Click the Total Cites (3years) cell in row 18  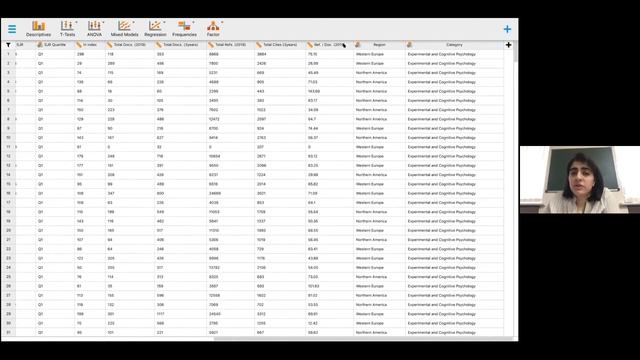280,212
